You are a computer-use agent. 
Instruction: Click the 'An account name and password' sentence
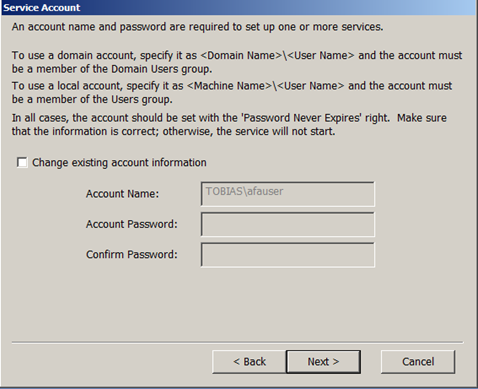click(197, 27)
